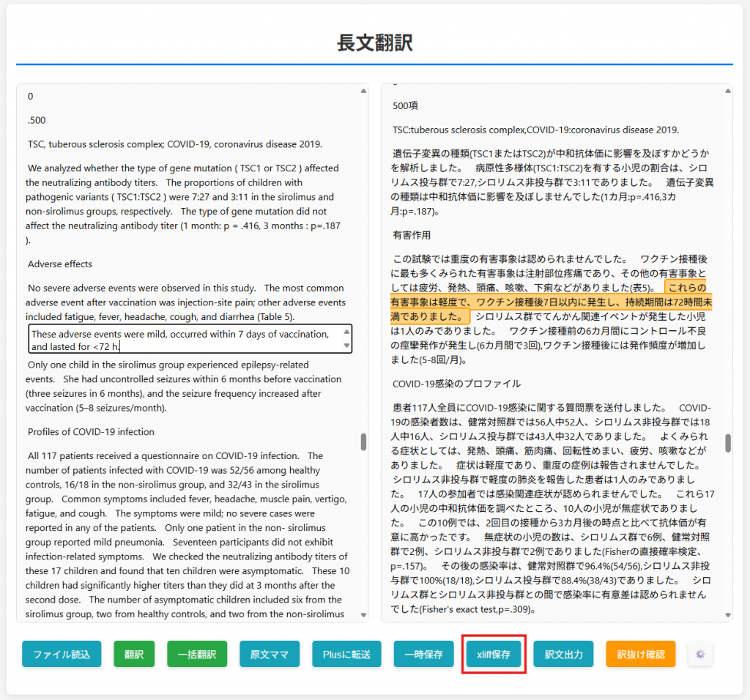
Task: Click the translation panel's scroll-up arrow
Action: [x=727, y=92]
